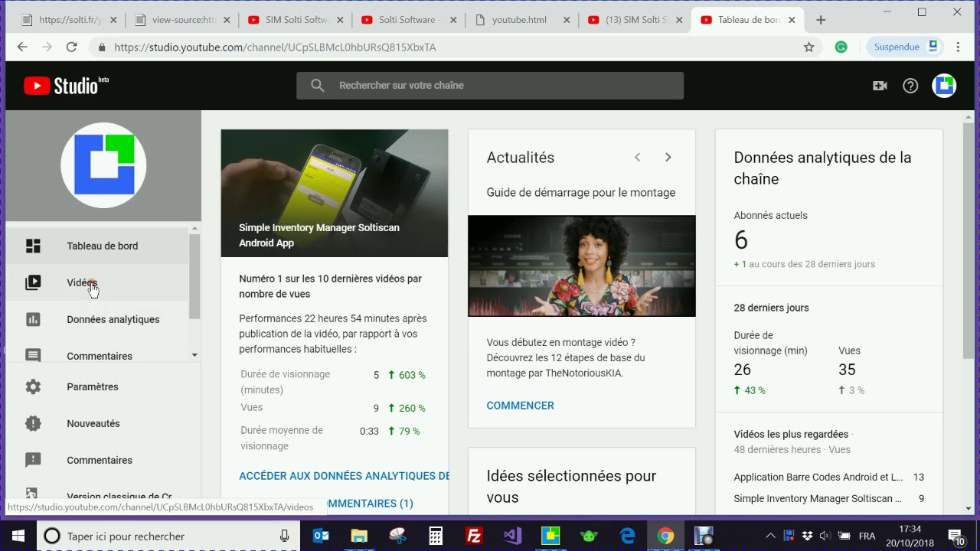Viewport: 980px width, 551px height.
Task: Show next Actualités item
Action: pyautogui.click(x=668, y=157)
